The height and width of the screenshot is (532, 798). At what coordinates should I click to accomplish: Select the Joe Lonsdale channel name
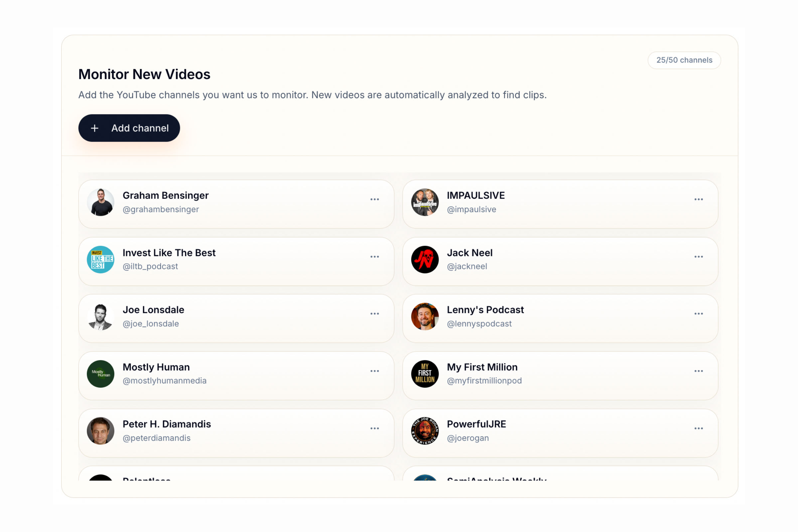pos(153,310)
